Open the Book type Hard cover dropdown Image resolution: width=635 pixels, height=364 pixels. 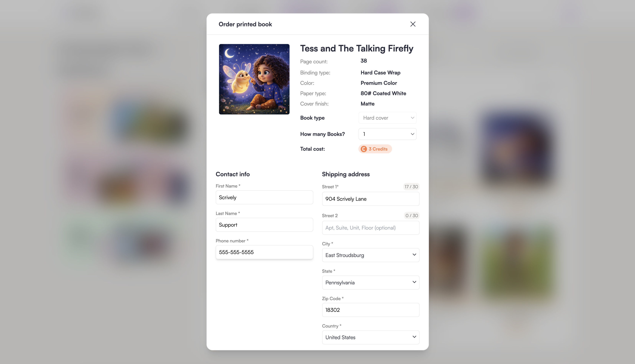tap(387, 118)
